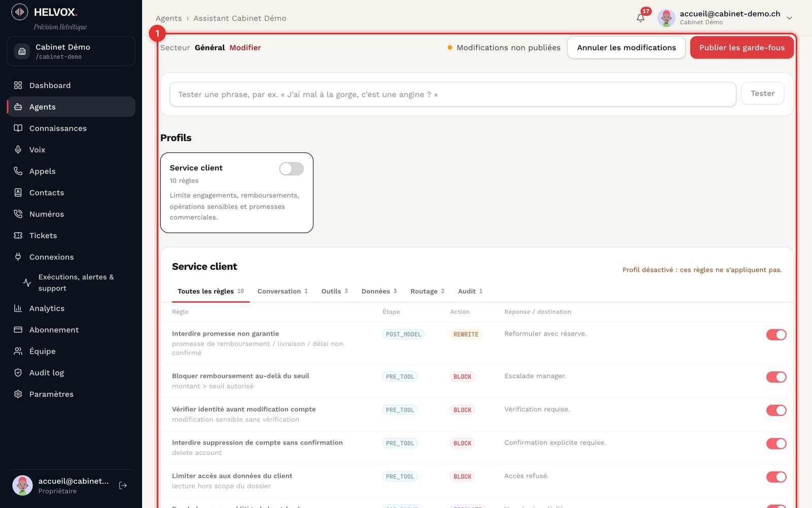Open Exécutions, alertes & support icon
812x508 pixels.
click(x=27, y=282)
